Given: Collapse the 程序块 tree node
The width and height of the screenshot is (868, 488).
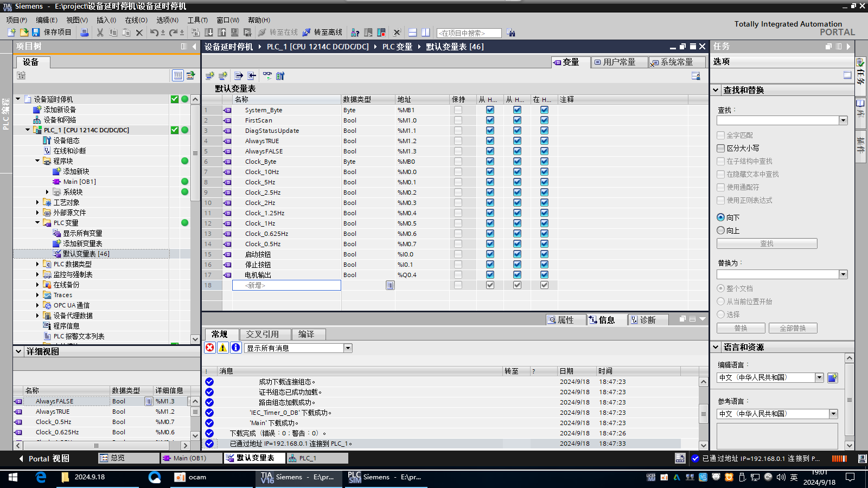Looking at the screenshot, I should click(37, 161).
